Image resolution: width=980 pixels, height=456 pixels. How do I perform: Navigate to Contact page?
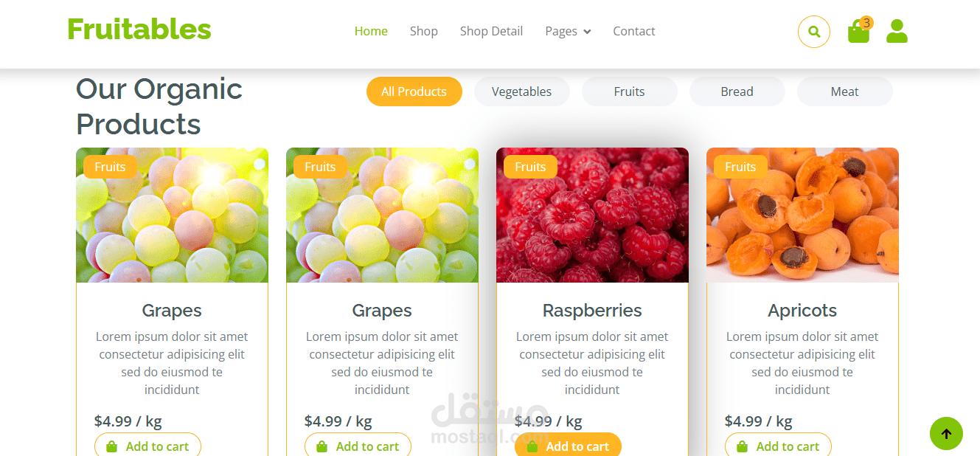tap(634, 31)
